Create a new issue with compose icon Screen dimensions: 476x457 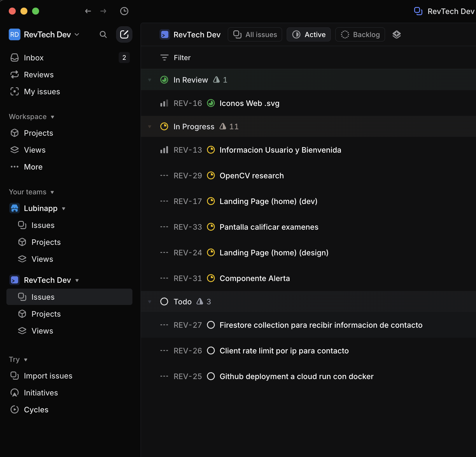click(124, 34)
